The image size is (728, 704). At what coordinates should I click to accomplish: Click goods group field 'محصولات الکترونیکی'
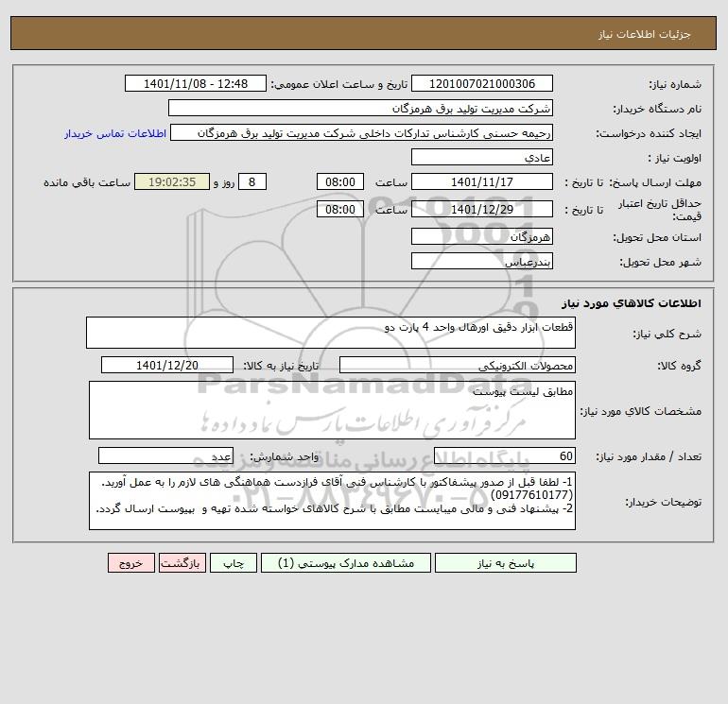[x=458, y=365]
